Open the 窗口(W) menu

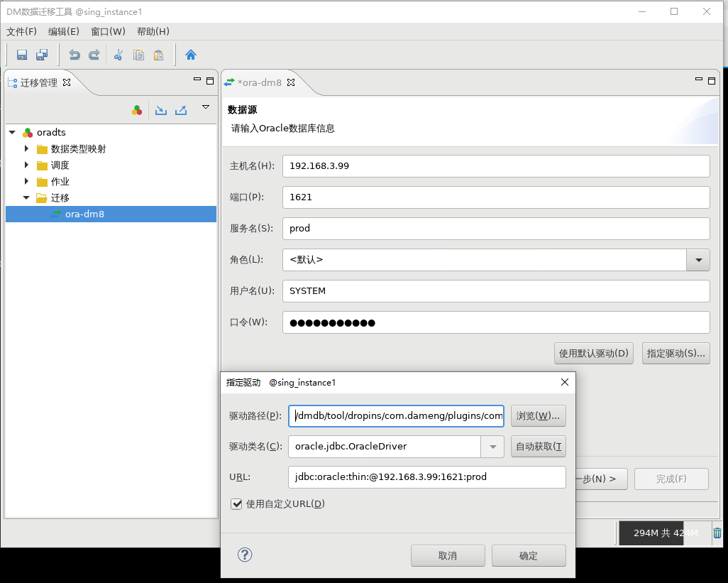click(108, 31)
